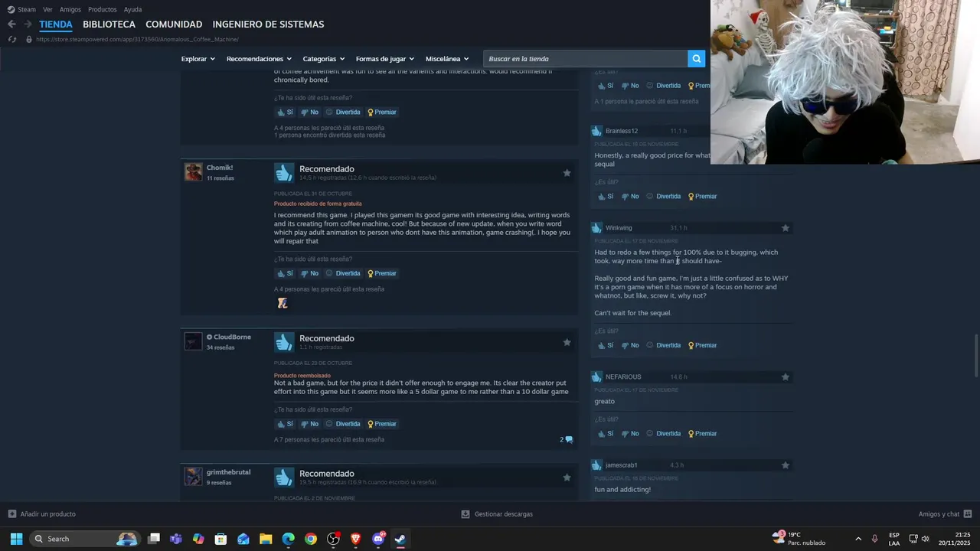Screen dimensions: 980x551
Task: Click the Buscar en la tienda field
Action: (586, 59)
